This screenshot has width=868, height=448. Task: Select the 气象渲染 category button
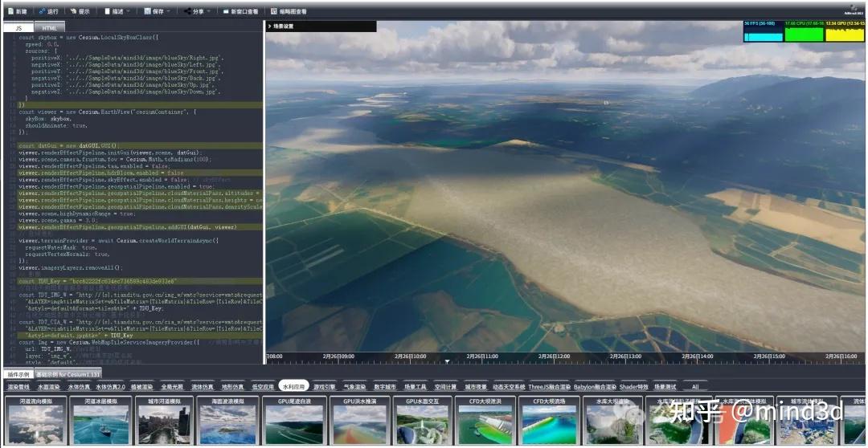click(354, 387)
